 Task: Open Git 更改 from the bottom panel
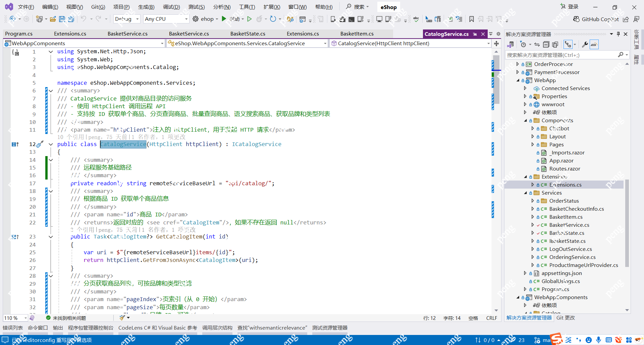click(565, 318)
